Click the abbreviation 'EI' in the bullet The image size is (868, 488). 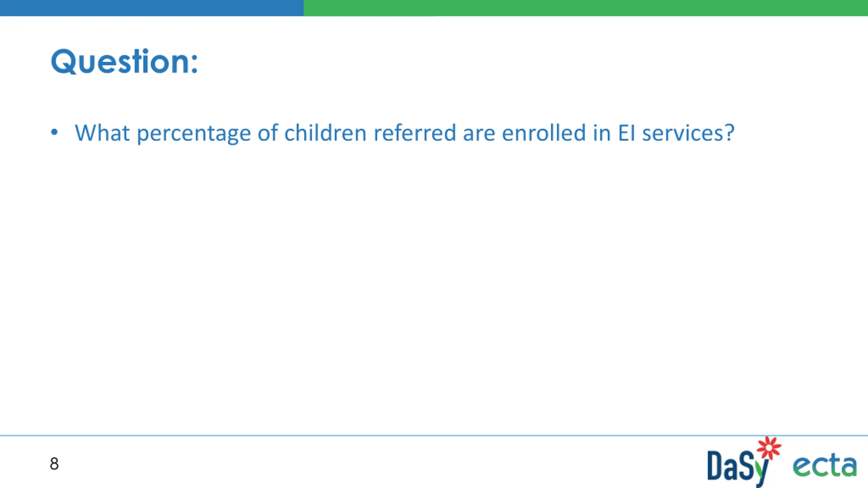click(626, 133)
